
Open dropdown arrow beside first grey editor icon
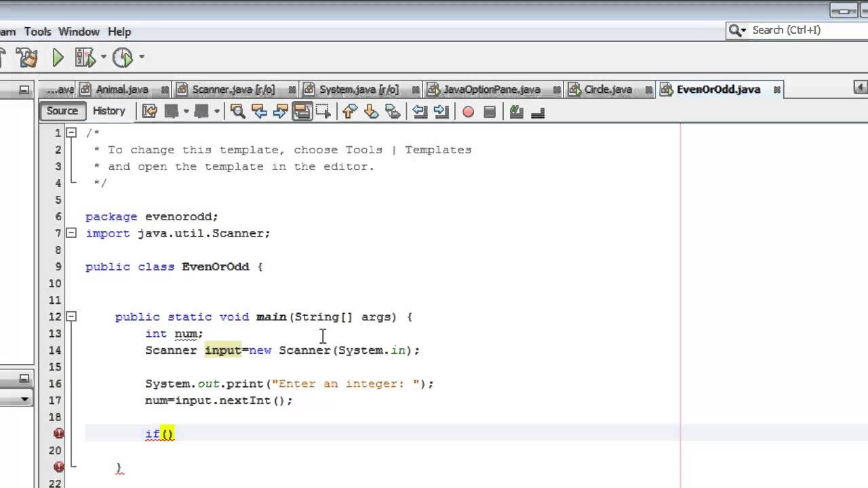(x=186, y=112)
